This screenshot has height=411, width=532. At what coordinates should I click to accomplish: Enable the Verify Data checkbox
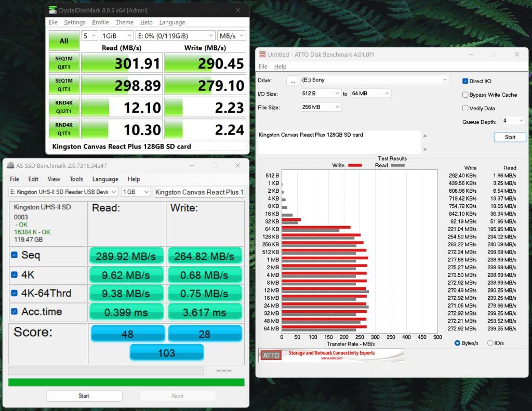pyautogui.click(x=465, y=108)
